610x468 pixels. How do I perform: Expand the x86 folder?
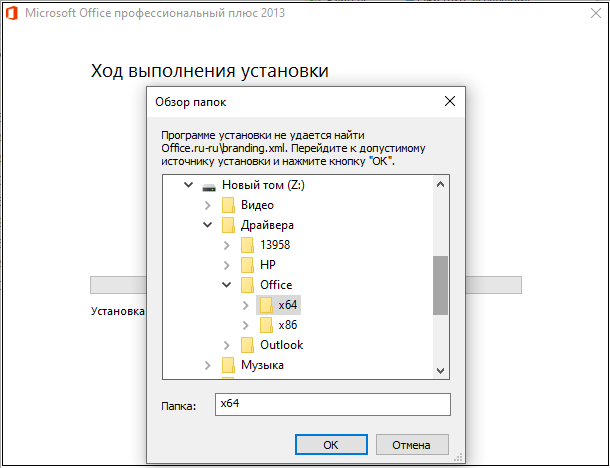pos(246,325)
